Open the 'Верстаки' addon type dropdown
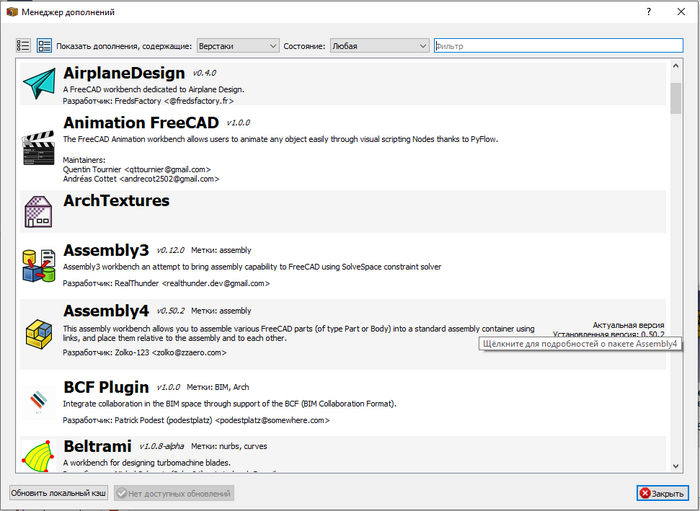This screenshot has width=700, height=511. 237,46
